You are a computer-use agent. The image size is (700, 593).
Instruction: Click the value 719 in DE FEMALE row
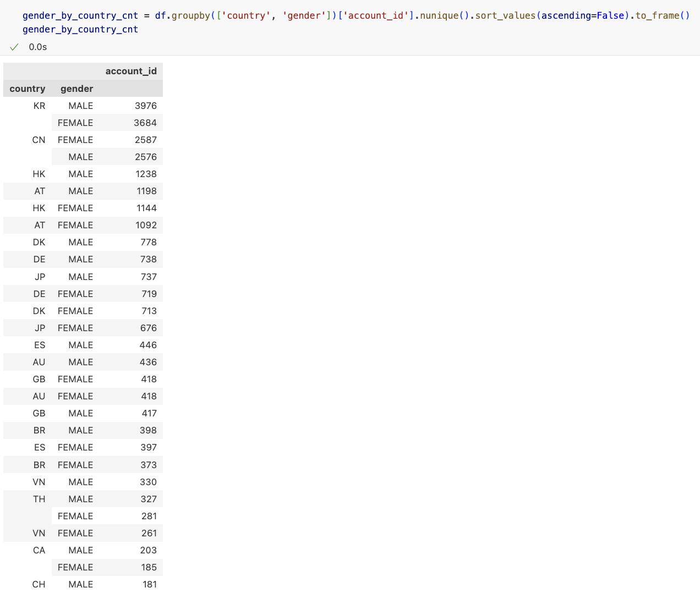[x=149, y=294]
